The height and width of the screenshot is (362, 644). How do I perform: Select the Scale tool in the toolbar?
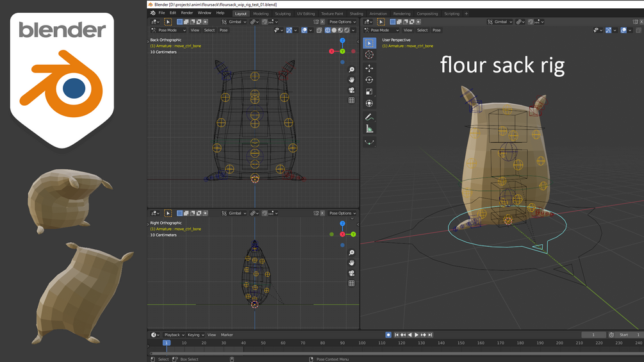[x=369, y=92]
